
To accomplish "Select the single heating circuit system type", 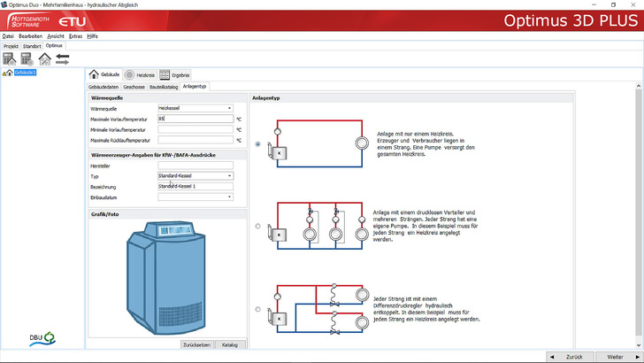I will [x=257, y=143].
